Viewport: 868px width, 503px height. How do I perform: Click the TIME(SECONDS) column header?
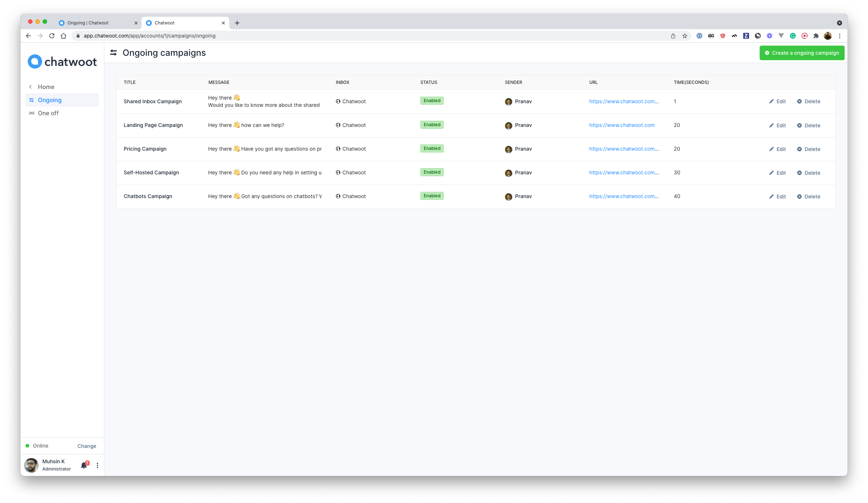[x=691, y=82]
